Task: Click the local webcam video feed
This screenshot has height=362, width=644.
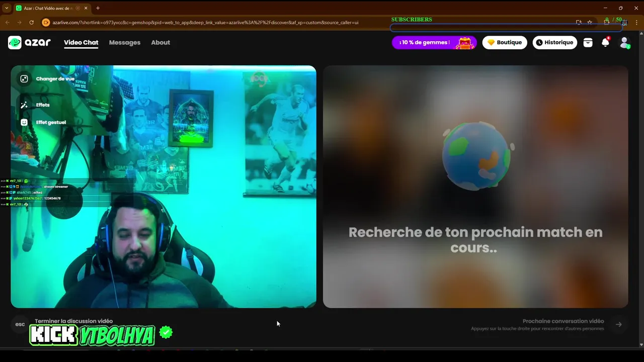Action: coord(164,187)
